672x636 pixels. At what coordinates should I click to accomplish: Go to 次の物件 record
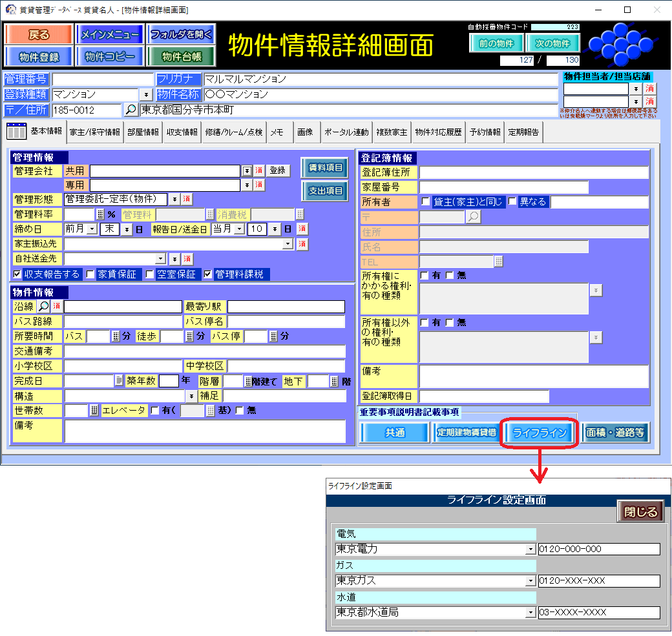coord(552,43)
